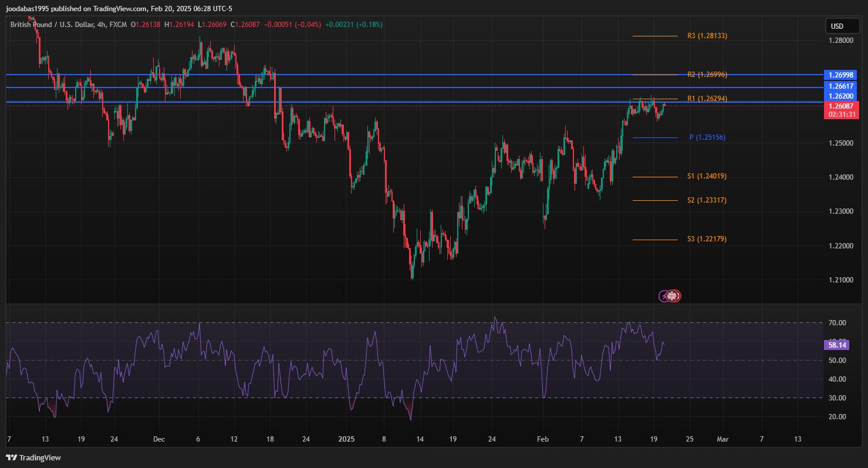Click the 1.22000 price scale value
868x468 pixels.
click(x=841, y=245)
